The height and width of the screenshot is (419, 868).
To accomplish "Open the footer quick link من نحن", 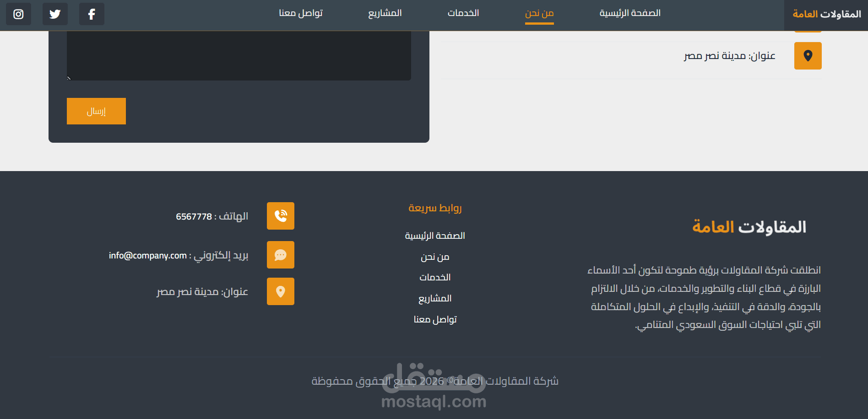I will click(435, 257).
